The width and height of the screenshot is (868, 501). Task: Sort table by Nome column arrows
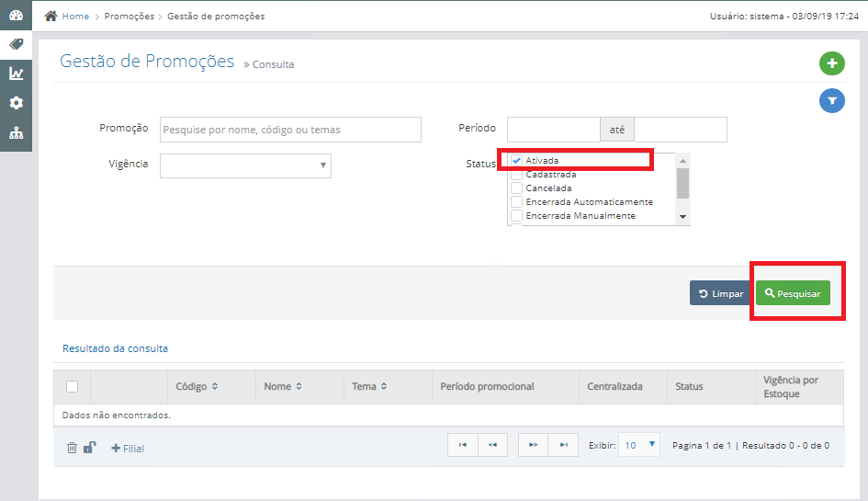click(x=299, y=386)
